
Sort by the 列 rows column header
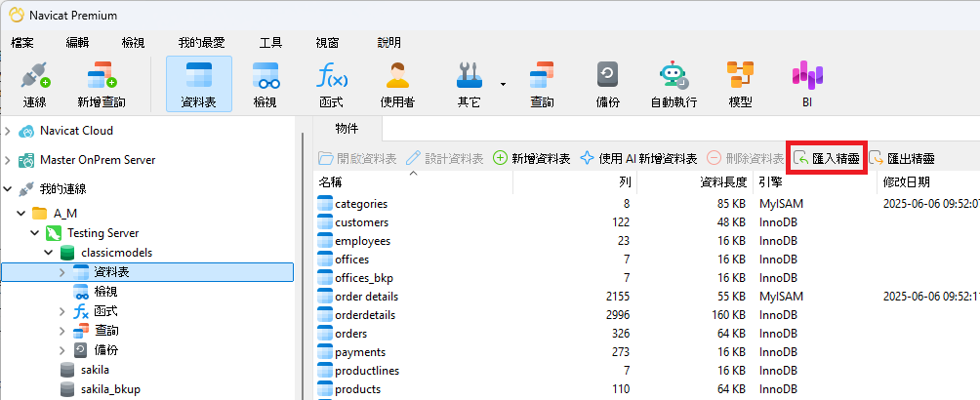click(x=574, y=181)
